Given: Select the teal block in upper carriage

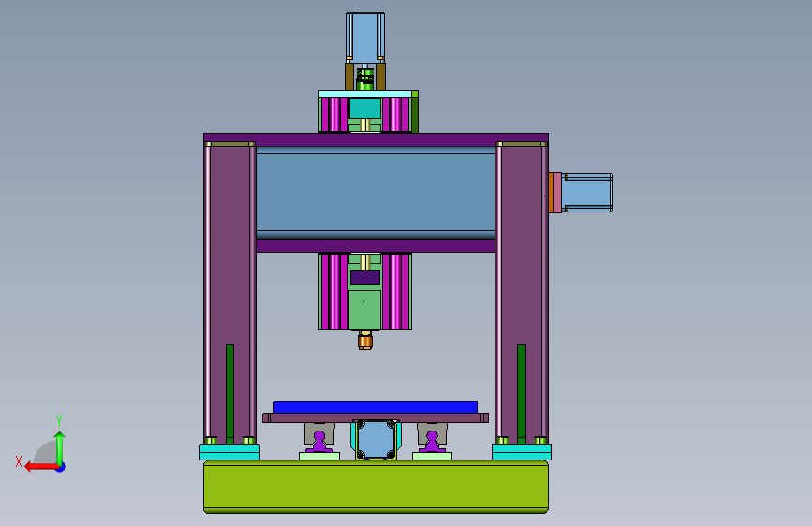Looking at the screenshot, I should point(365,109).
